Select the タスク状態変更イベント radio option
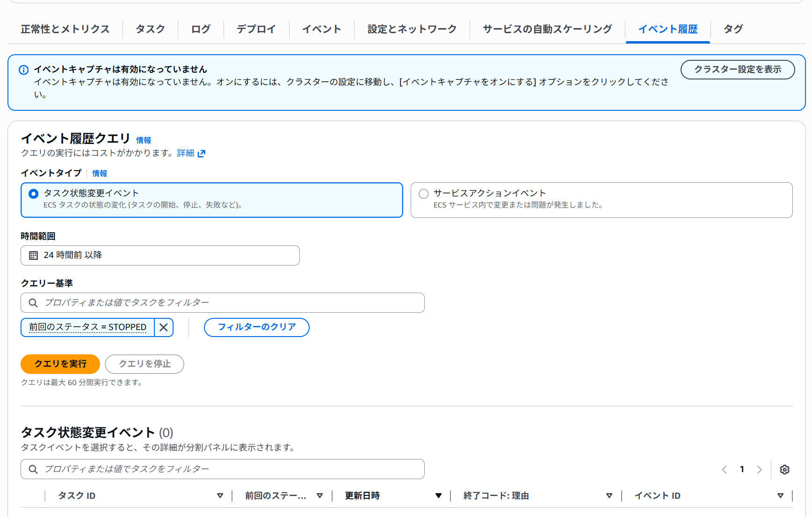Viewport: 812px width, 517px height. (x=212, y=200)
